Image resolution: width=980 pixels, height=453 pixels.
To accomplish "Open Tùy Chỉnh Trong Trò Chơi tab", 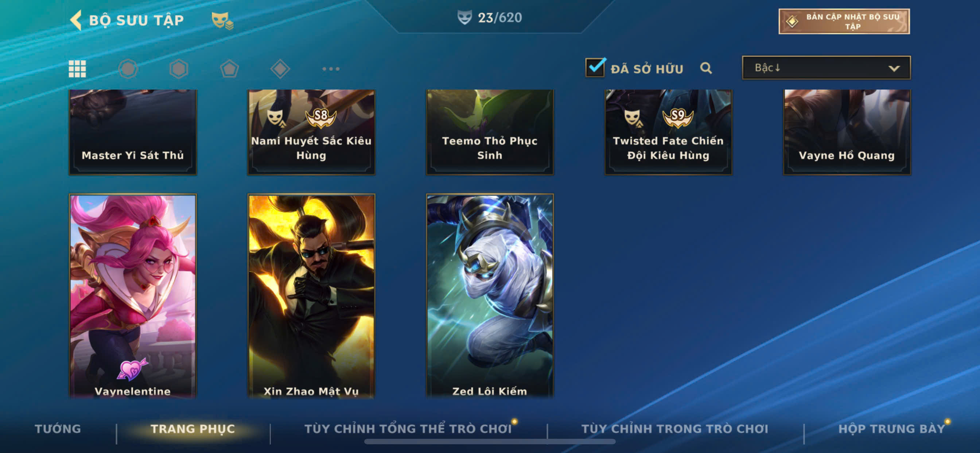I will tap(675, 429).
